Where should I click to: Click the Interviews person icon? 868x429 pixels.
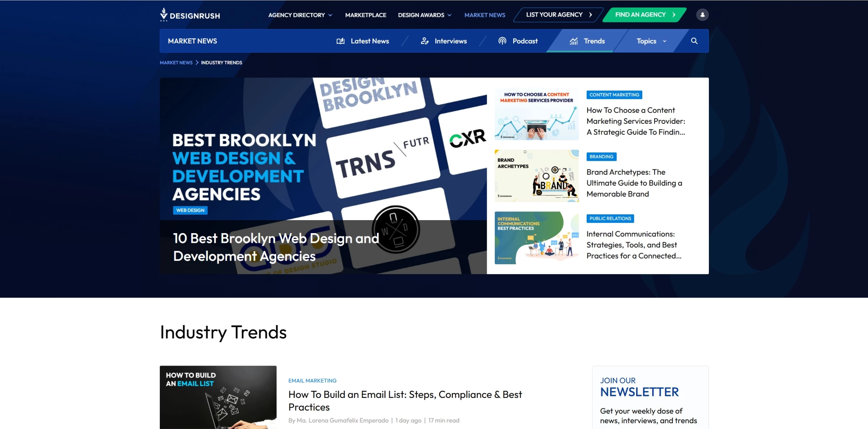(425, 41)
